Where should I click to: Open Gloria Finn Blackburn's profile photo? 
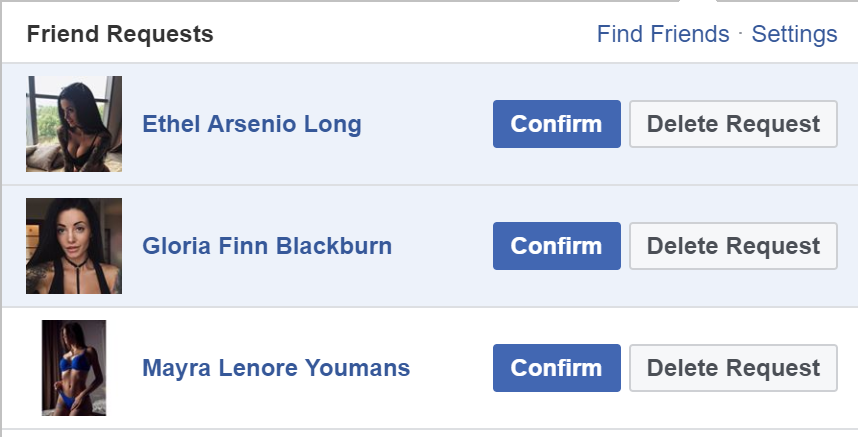point(74,246)
